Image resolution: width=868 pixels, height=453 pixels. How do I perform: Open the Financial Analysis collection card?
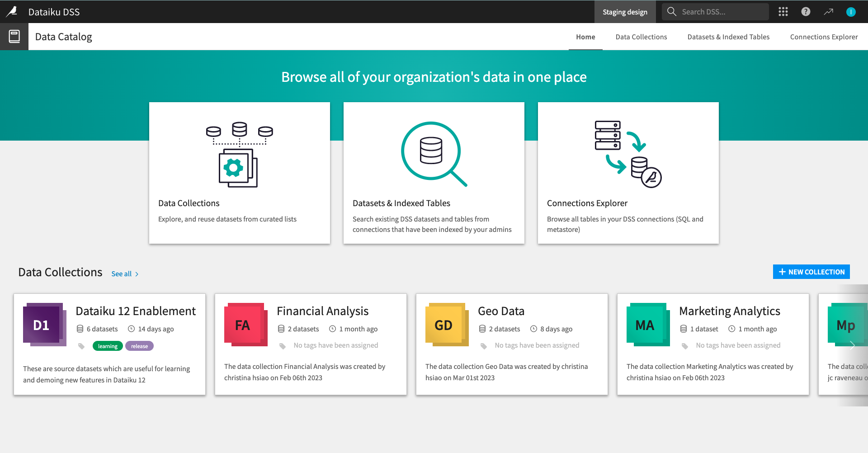point(311,344)
